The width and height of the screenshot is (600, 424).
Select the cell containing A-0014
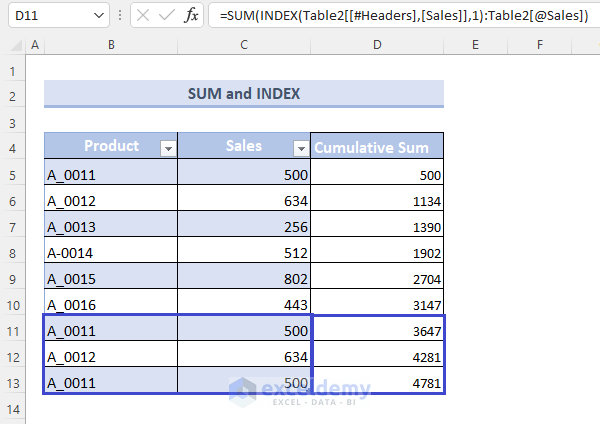[110, 253]
